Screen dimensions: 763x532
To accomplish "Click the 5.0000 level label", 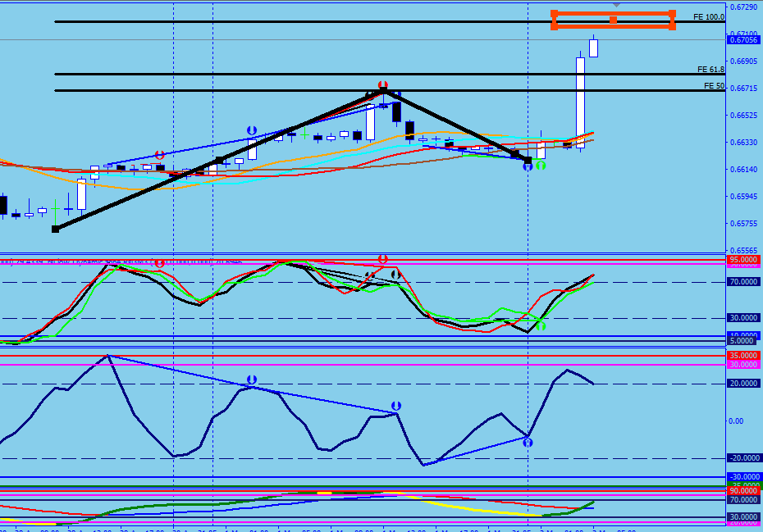I will tap(742, 341).
